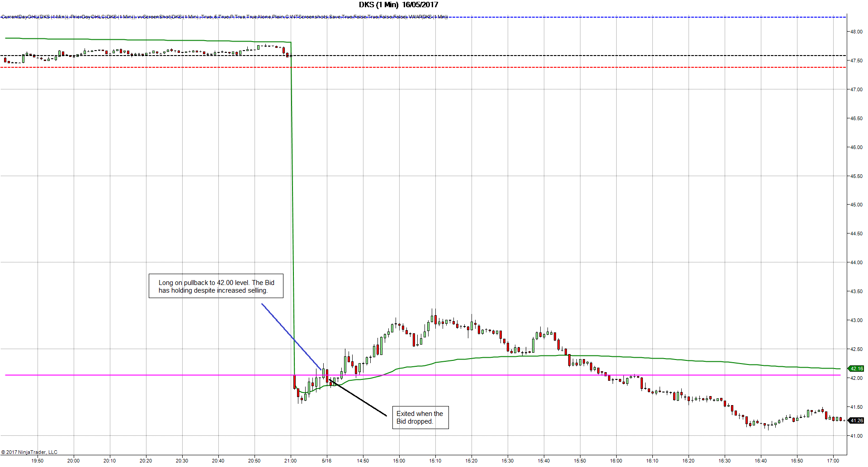Click the 16:10 time axis label

tap(652, 461)
